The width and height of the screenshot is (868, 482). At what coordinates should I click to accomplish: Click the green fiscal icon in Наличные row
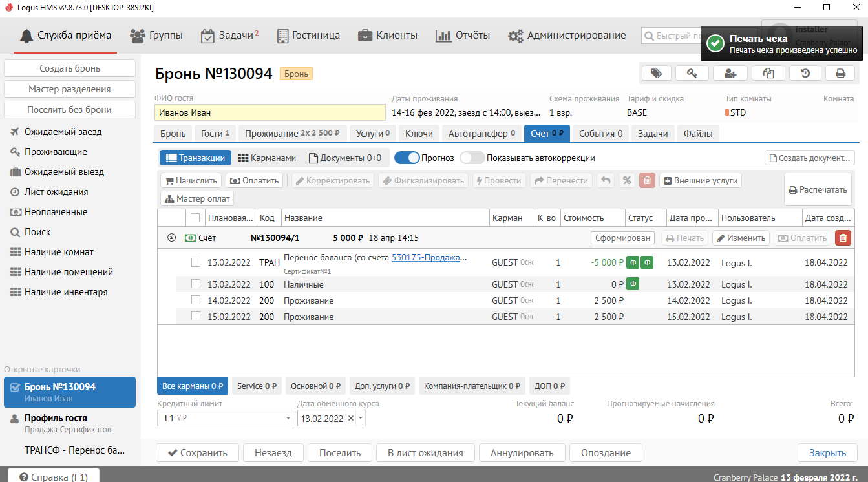point(633,284)
